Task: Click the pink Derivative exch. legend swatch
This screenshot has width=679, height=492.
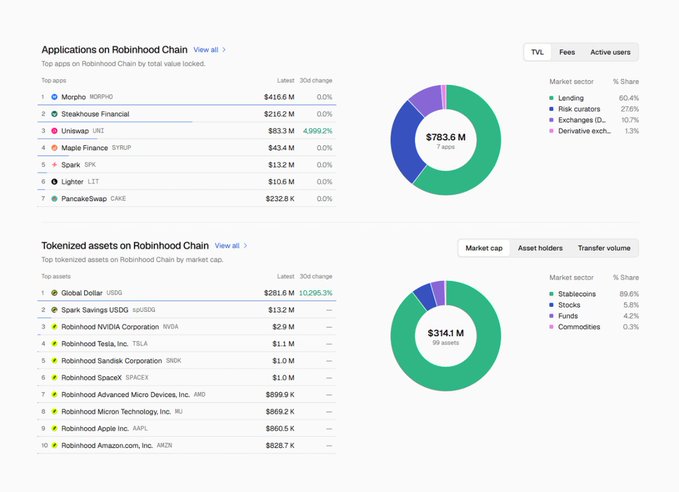Action: pos(551,131)
